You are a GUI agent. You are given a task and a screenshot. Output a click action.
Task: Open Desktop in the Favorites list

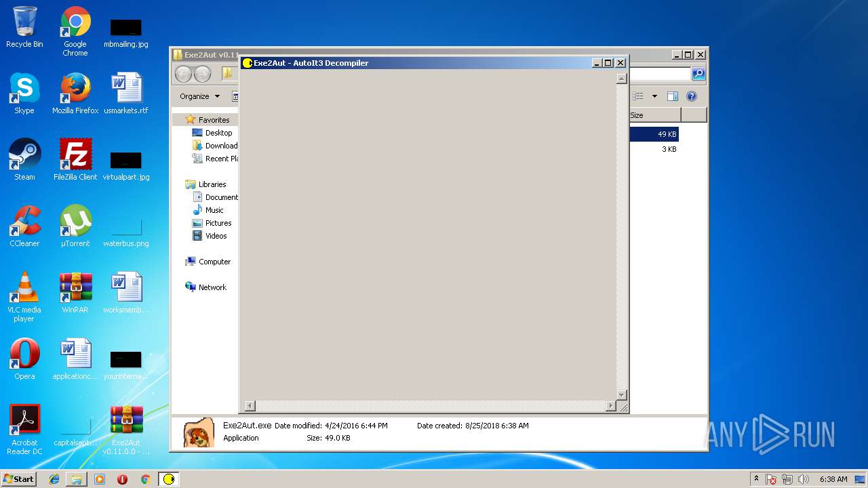click(212, 133)
